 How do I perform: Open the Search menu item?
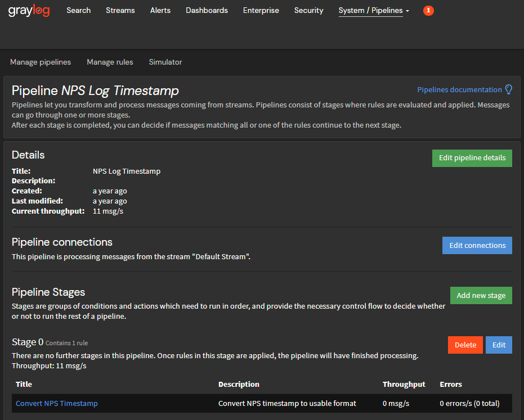coord(78,11)
